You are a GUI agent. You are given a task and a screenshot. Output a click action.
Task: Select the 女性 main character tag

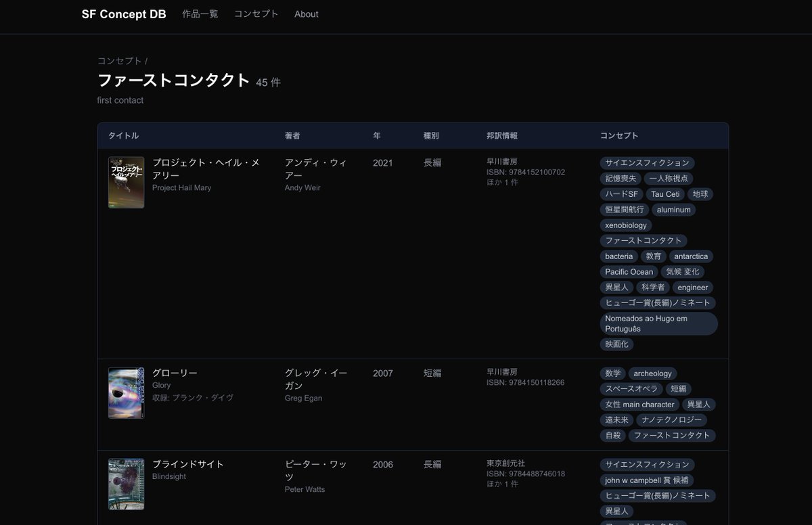pyautogui.click(x=639, y=405)
